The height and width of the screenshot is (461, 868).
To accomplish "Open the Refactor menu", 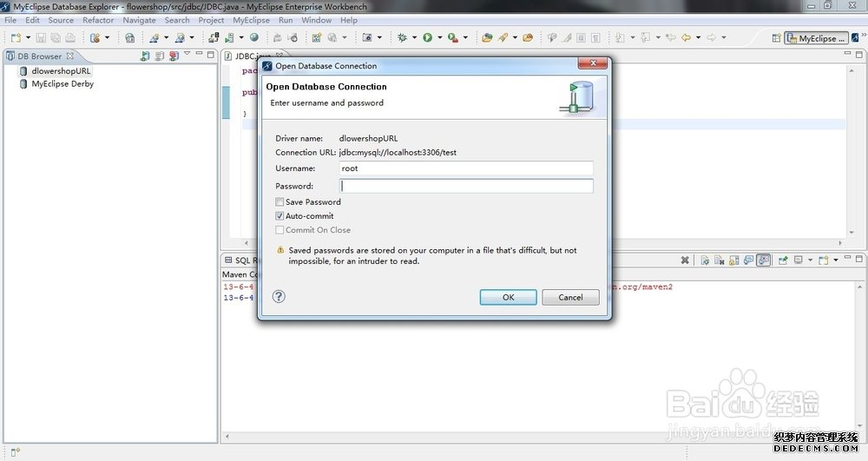I will click(98, 20).
